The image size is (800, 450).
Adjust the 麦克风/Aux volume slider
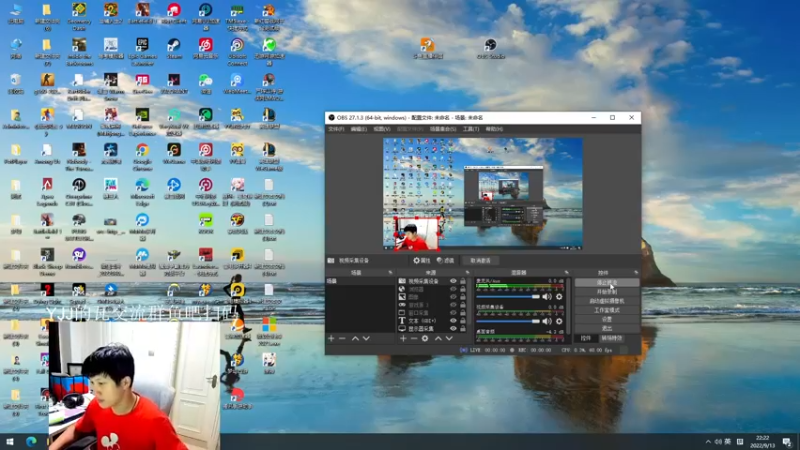pyautogui.click(x=508, y=296)
